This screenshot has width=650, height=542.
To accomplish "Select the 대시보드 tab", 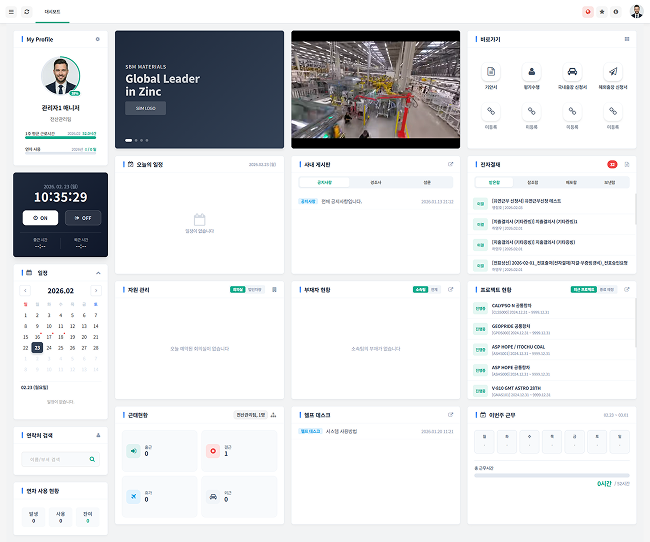I will pos(52,11).
